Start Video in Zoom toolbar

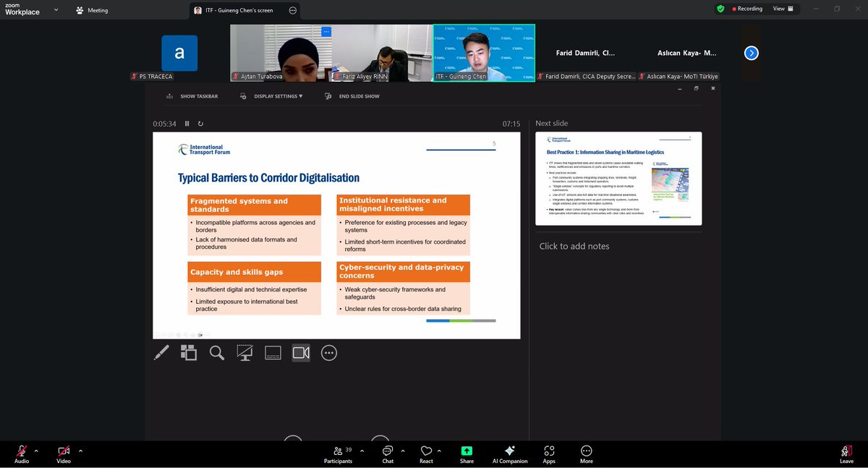pyautogui.click(x=64, y=453)
